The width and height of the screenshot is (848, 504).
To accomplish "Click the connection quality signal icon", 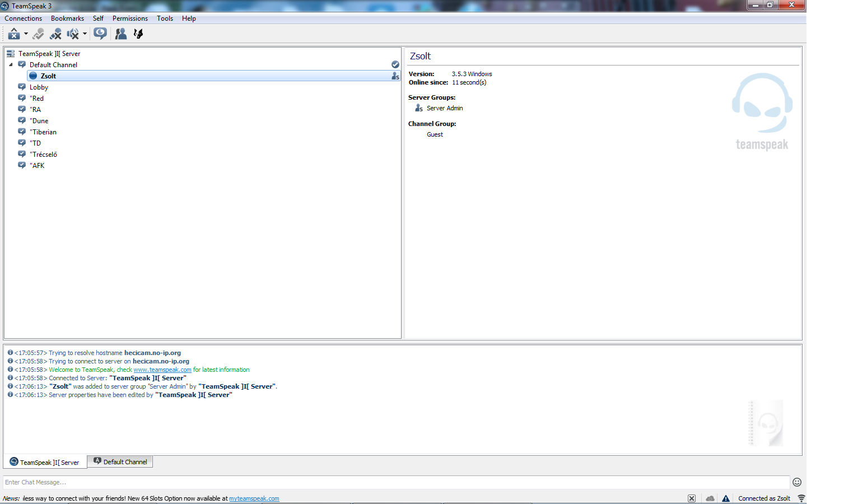I will [x=802, y=498].
